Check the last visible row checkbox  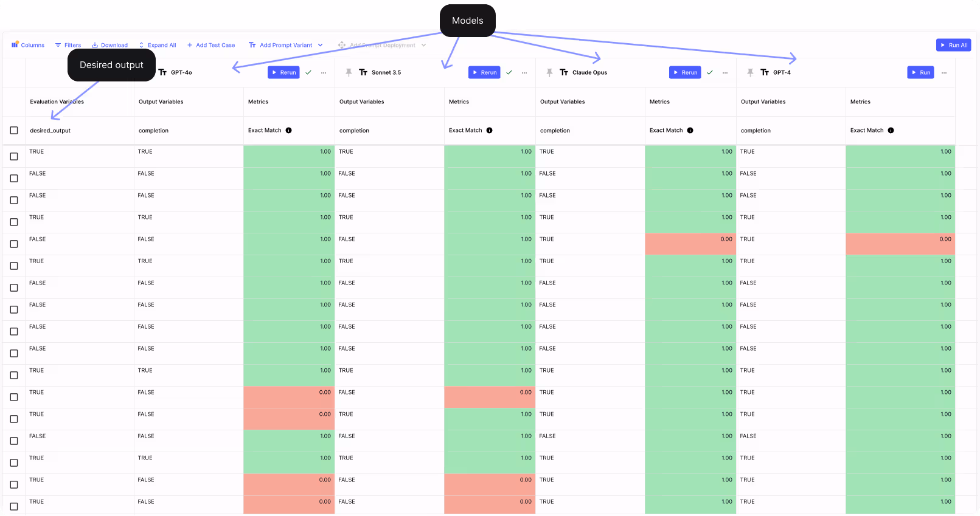[x=14, y=506]
